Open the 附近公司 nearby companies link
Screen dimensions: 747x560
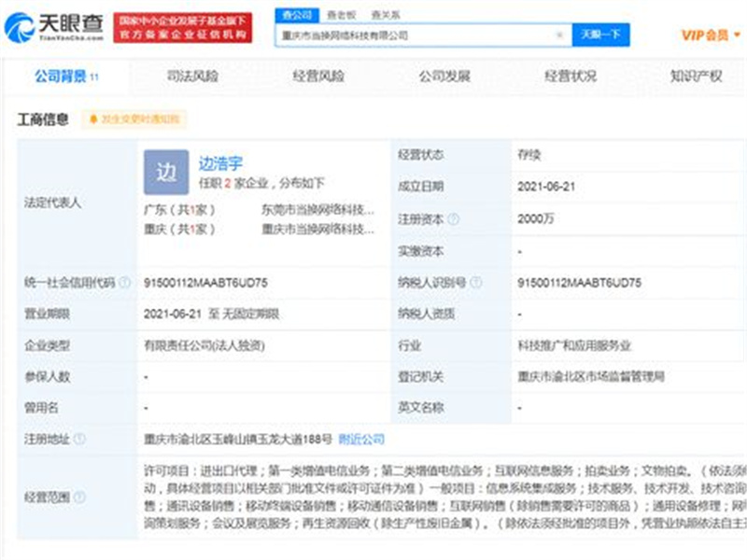coord(361,439)
